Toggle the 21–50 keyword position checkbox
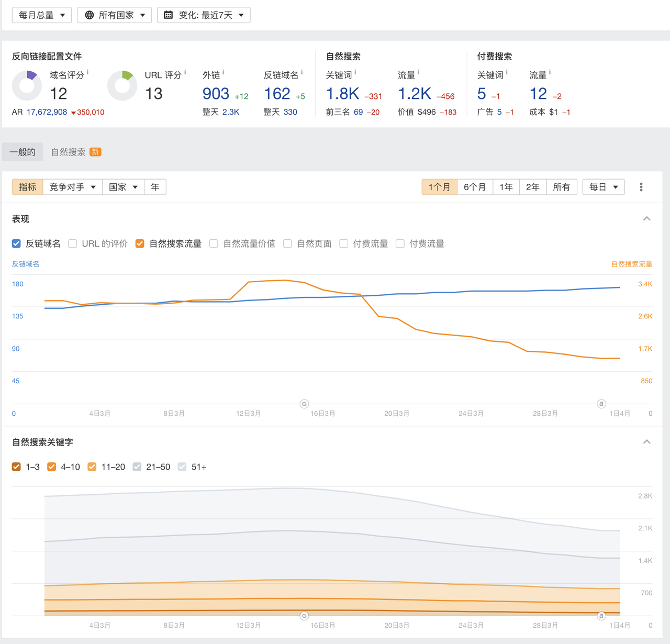This screenshot has height=644, width=670. click(137, 467)
